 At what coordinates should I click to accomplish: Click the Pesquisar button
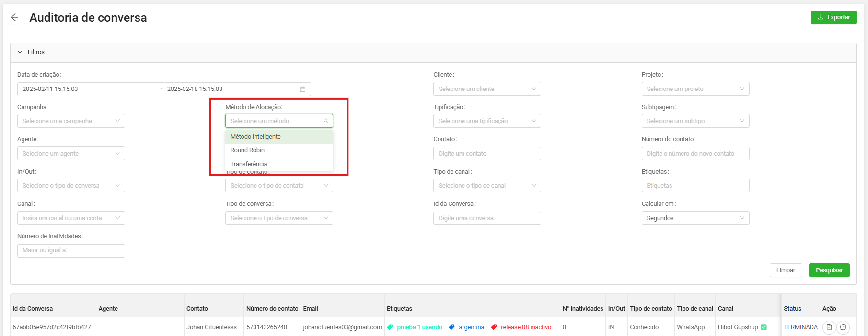pos(829,270)
